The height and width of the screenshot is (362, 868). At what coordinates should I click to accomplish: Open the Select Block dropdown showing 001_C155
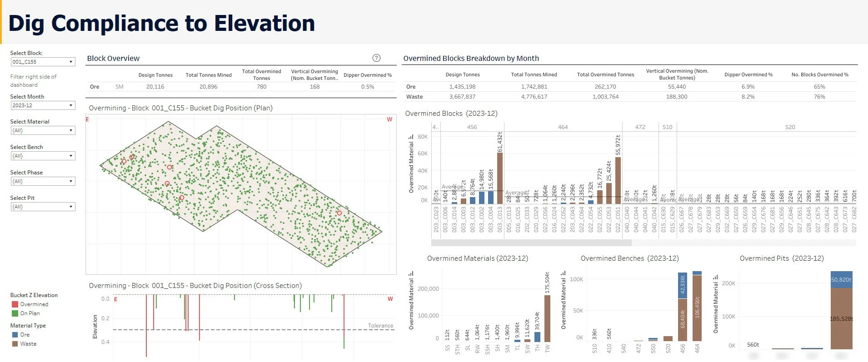(43, 62)
